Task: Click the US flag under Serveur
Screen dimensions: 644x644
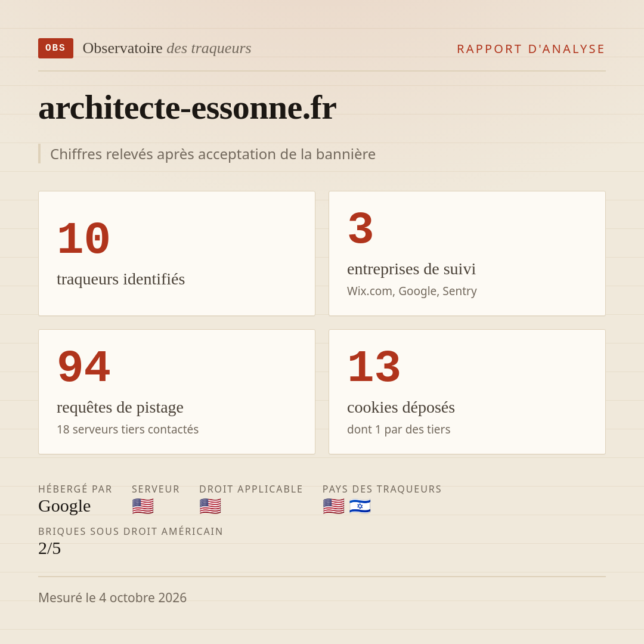Action: point(143,506)
